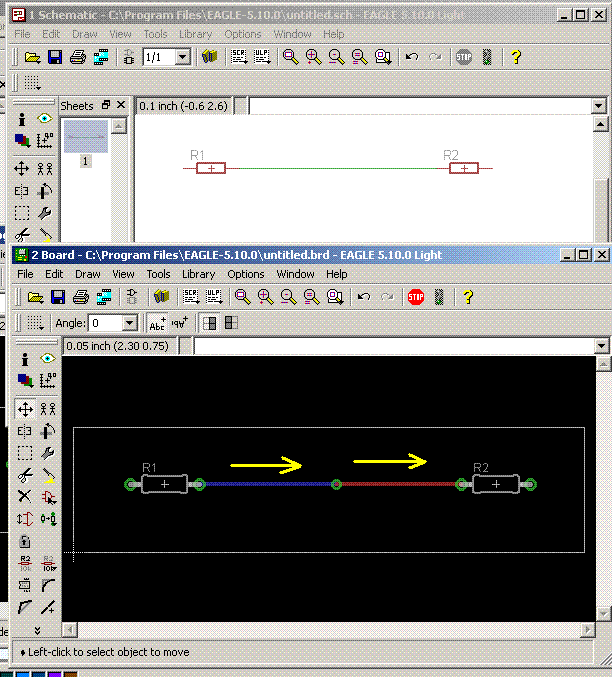Open the Grid settings in Schematic window

(x=32, y=83)
